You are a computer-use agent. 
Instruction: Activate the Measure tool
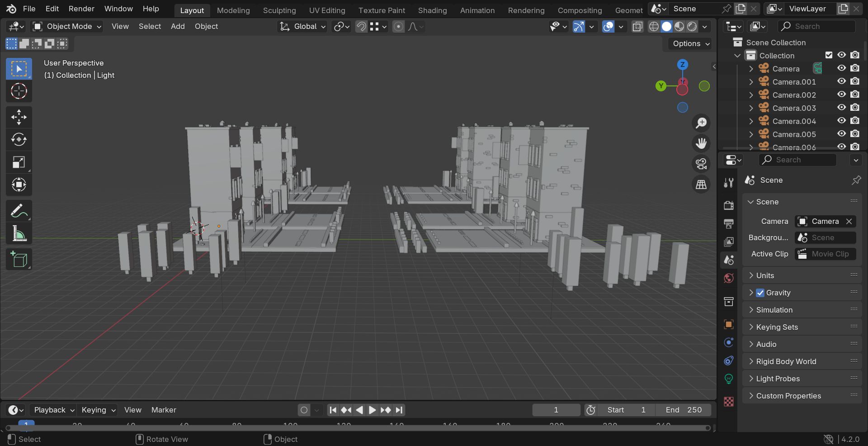tap(19, 234)
